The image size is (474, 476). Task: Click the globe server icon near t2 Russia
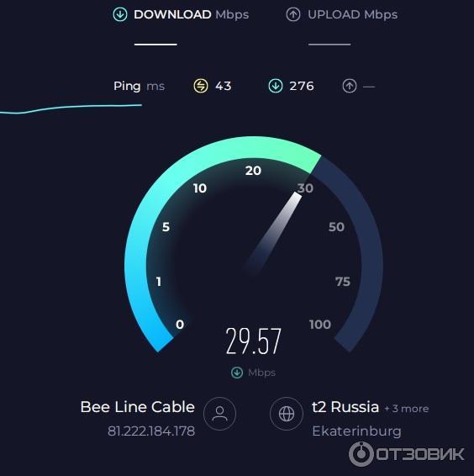(x=287, y=414)
